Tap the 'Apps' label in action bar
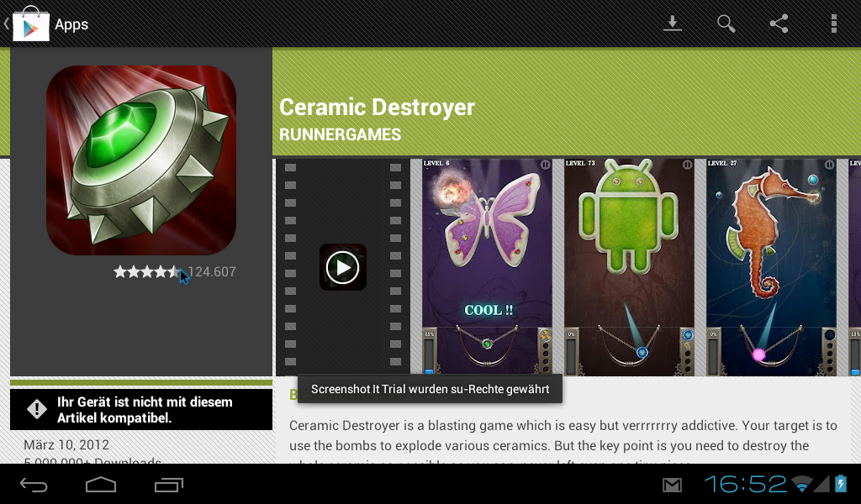The image size is (861, 504). pos(71,24)
